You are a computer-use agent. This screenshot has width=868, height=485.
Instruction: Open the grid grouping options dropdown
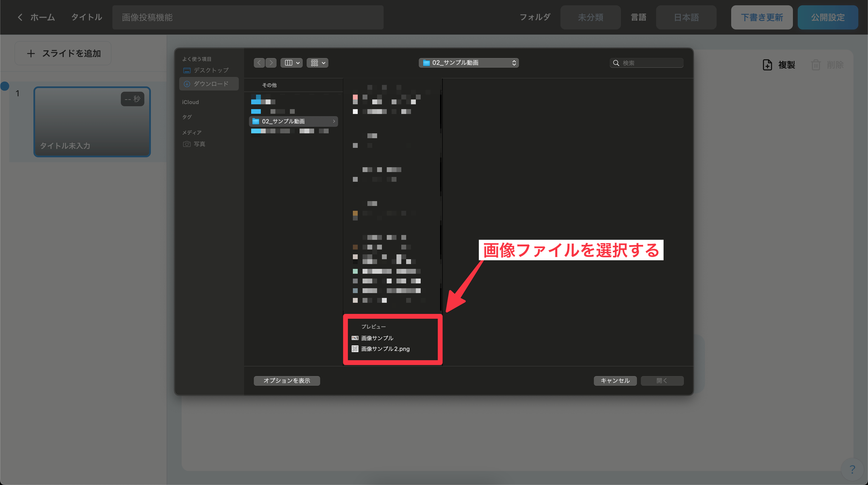click(317, 63)
